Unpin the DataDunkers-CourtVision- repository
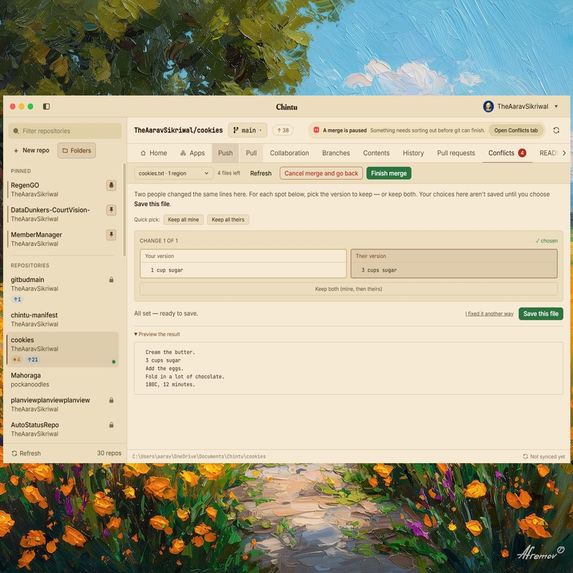 pyautogui.click(x=111, y=210)
